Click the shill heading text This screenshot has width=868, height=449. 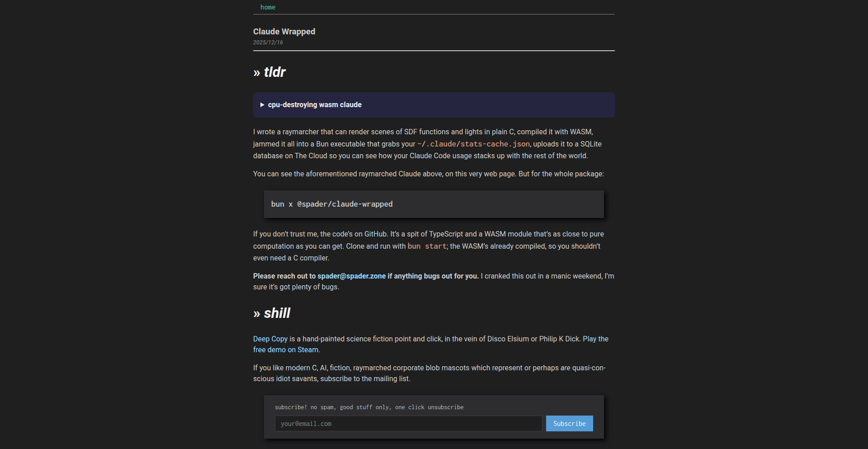click(x=277, y=313)
